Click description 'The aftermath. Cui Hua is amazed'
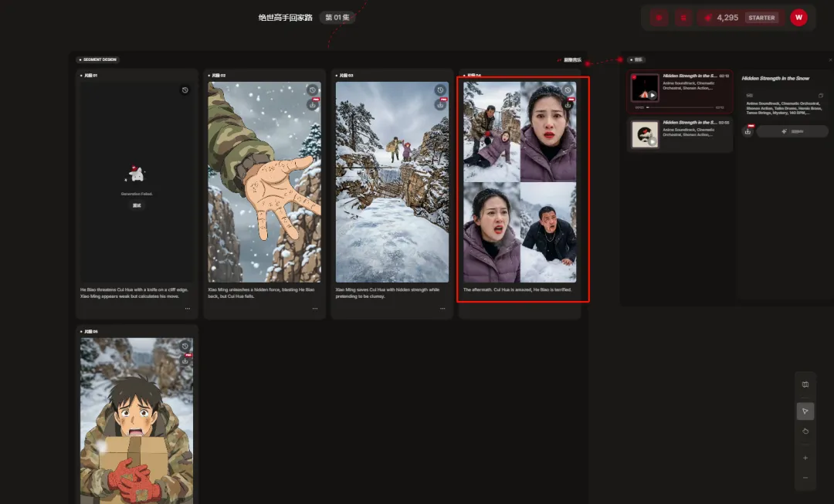The image size is (834, 504). point(517,289)
